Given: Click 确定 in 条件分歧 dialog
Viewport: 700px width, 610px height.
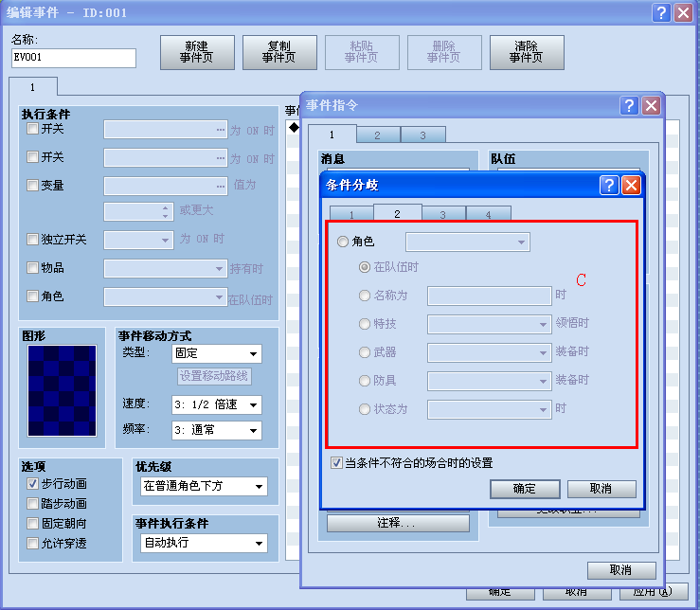Looking at the screenshot, I should click(525, 489).
